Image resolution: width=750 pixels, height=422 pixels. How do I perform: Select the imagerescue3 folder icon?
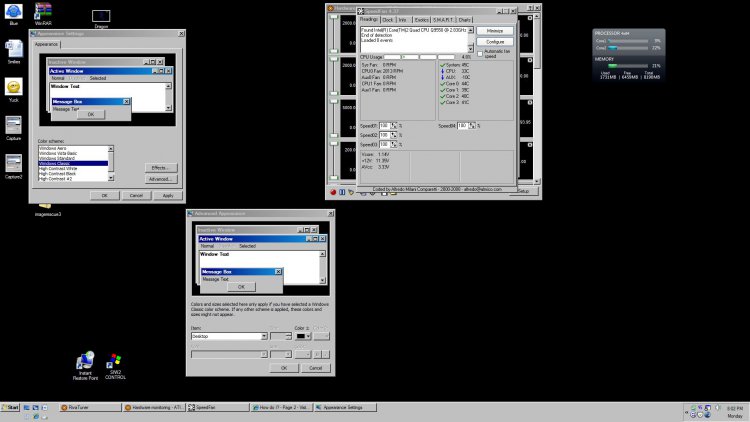pyautogui.click(x=47, y=210)
